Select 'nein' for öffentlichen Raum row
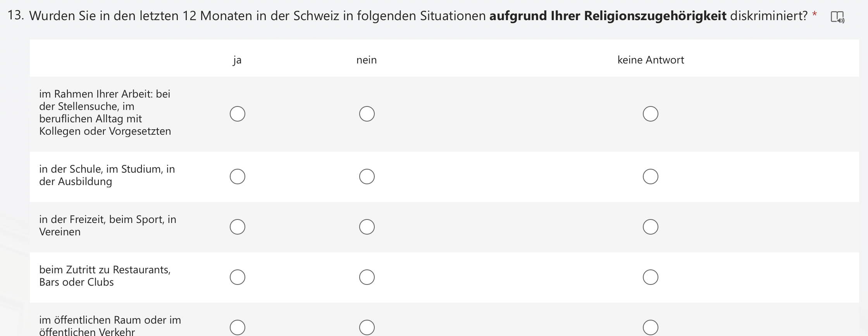The height and width of the screenshot is (336, 868). pos(367,327)
